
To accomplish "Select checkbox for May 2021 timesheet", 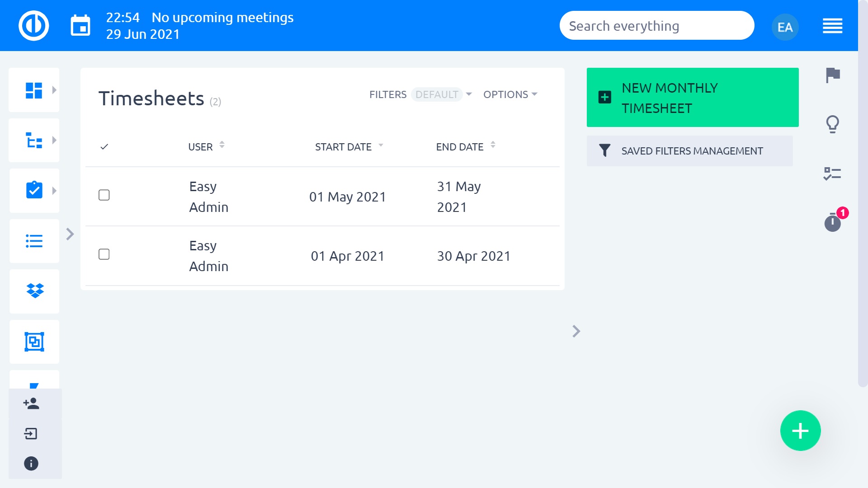I will pos(104,195).
